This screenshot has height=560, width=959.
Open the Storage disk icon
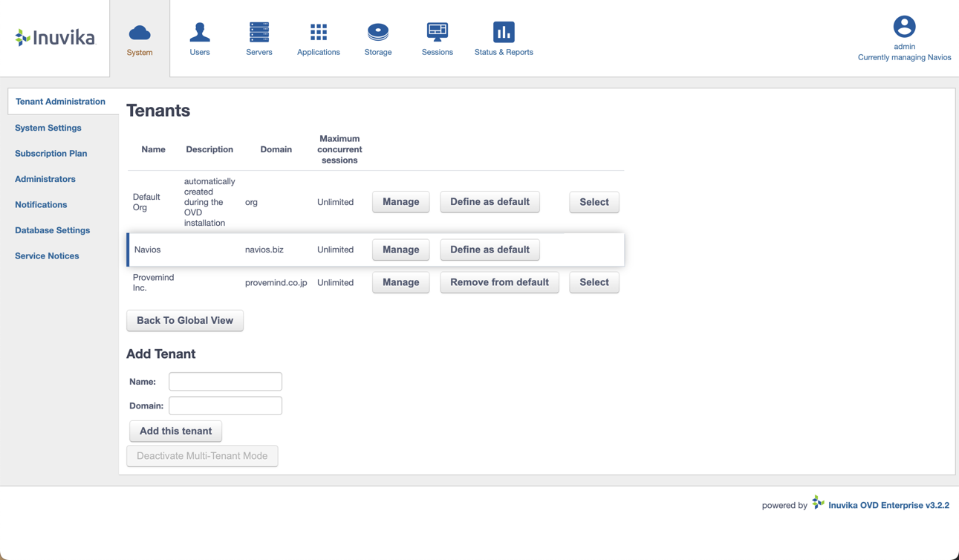click(378, 32)
